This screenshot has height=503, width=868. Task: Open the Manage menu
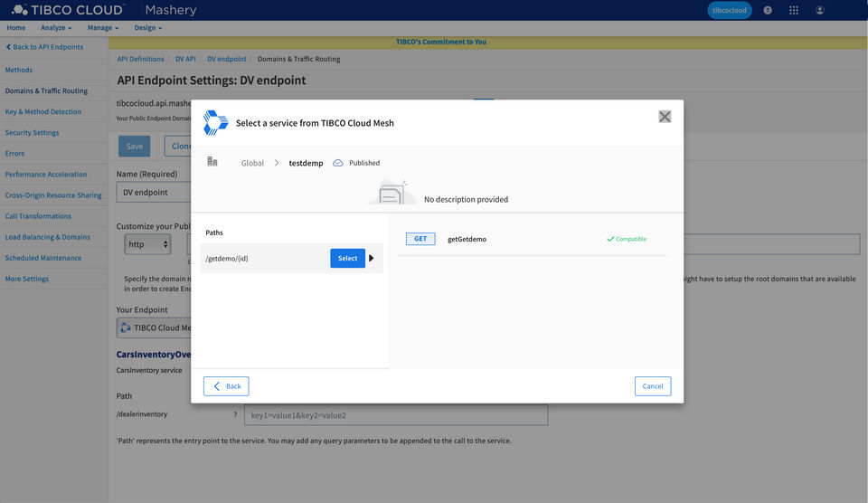(103, 28)
